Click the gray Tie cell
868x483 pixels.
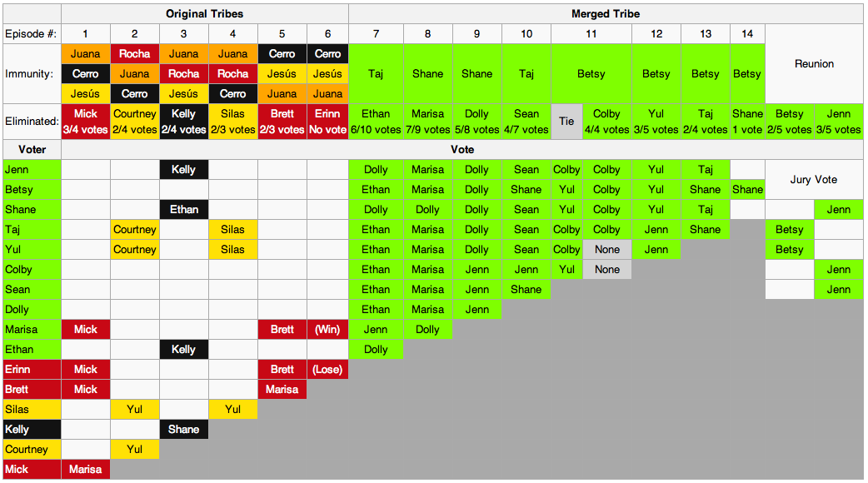click(566, 121)
